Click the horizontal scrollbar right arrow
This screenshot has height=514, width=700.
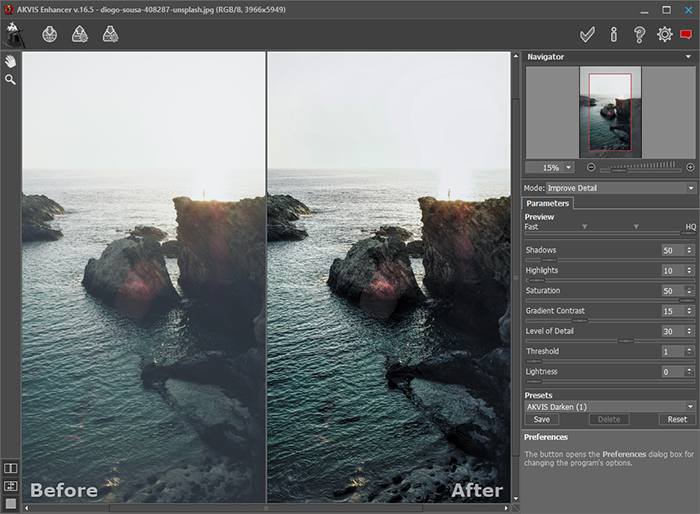coord(506,508)
